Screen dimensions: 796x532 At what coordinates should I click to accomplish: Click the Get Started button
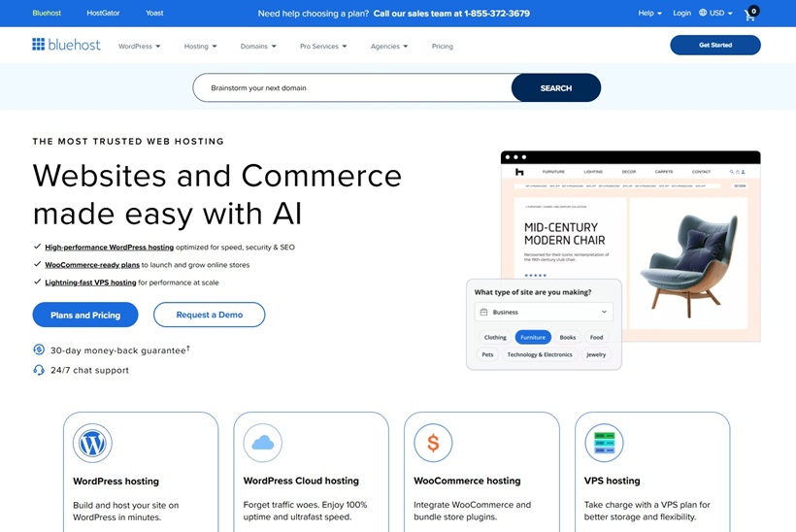click(x=715, y=46)
